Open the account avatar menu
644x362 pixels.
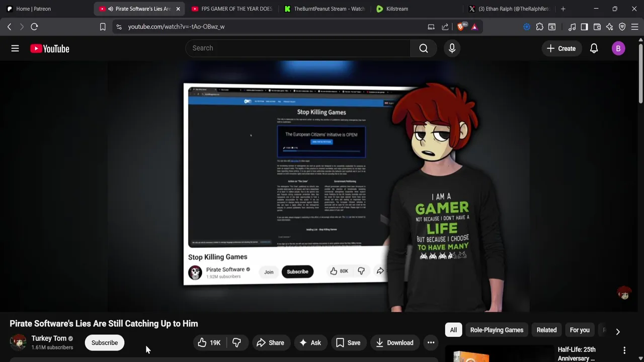(618, 49)
